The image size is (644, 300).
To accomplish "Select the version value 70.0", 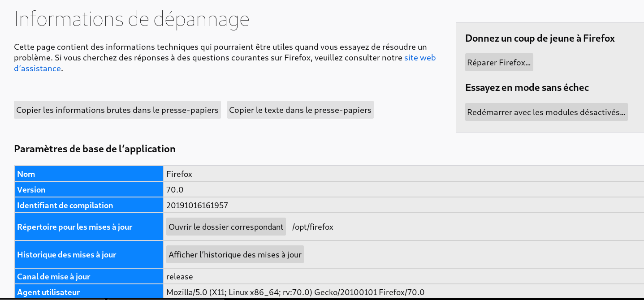I will (x=175, y=190).
